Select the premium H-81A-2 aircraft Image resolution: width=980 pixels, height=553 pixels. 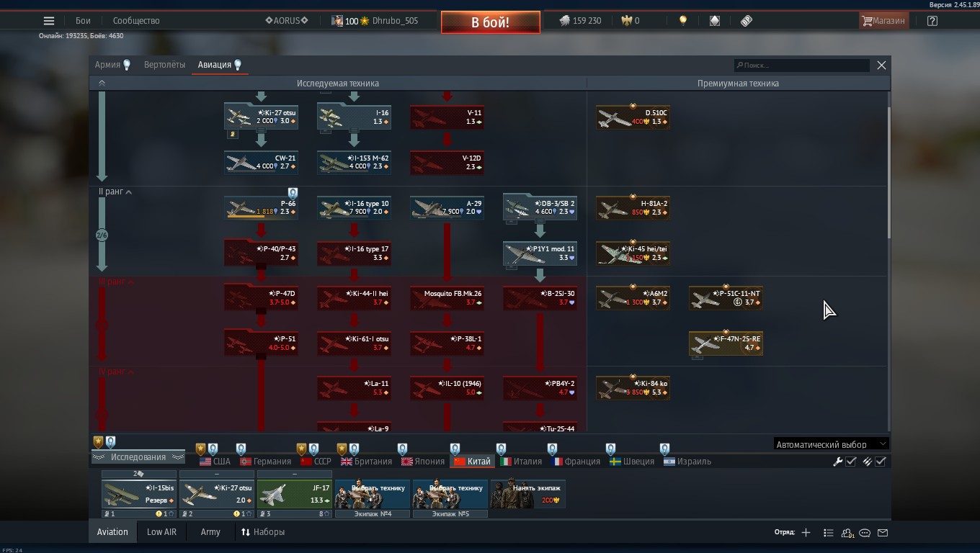click(x=633, y=207)
